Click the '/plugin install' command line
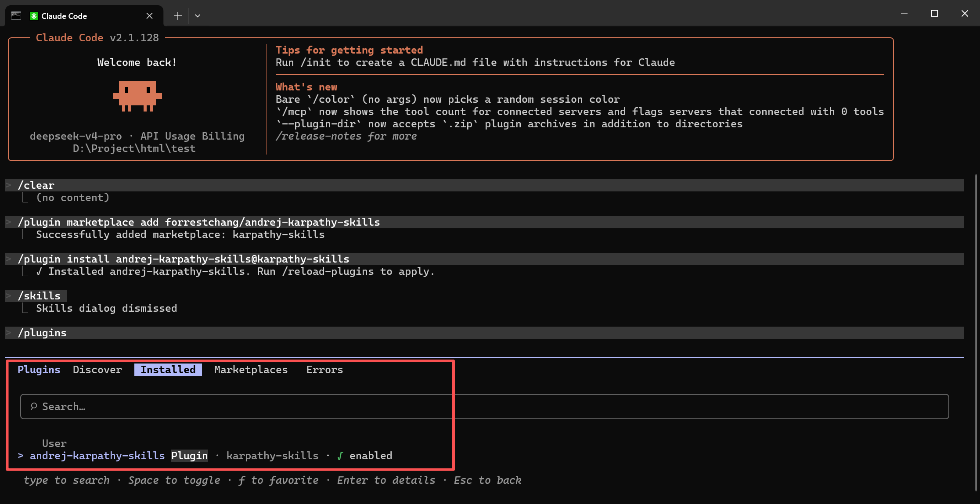This screenshot has height=504, width=980. pyautogui.click(x=485, y=259)
